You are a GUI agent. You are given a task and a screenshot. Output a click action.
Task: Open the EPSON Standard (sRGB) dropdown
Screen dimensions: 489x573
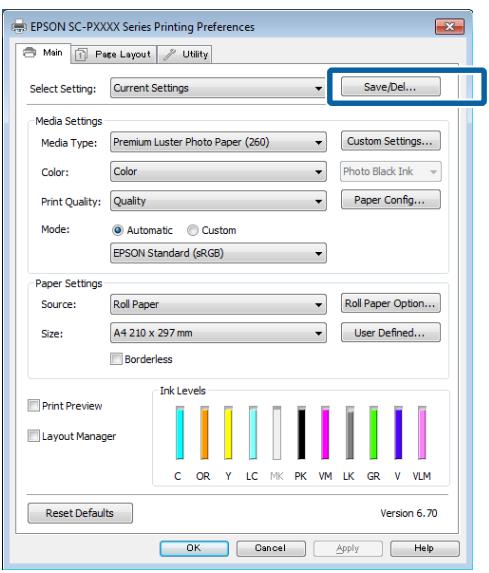[x=218, y=253]
